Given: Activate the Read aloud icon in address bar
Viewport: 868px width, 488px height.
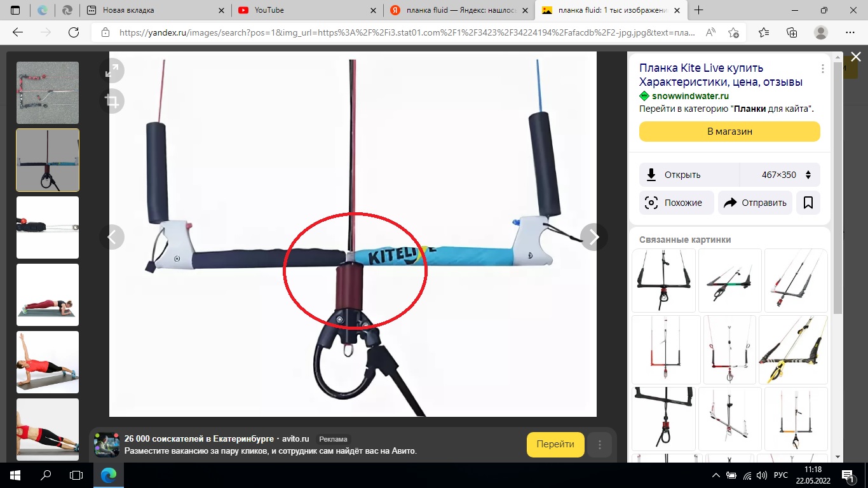Looking at the screenshot, I should tap(710, 32).
